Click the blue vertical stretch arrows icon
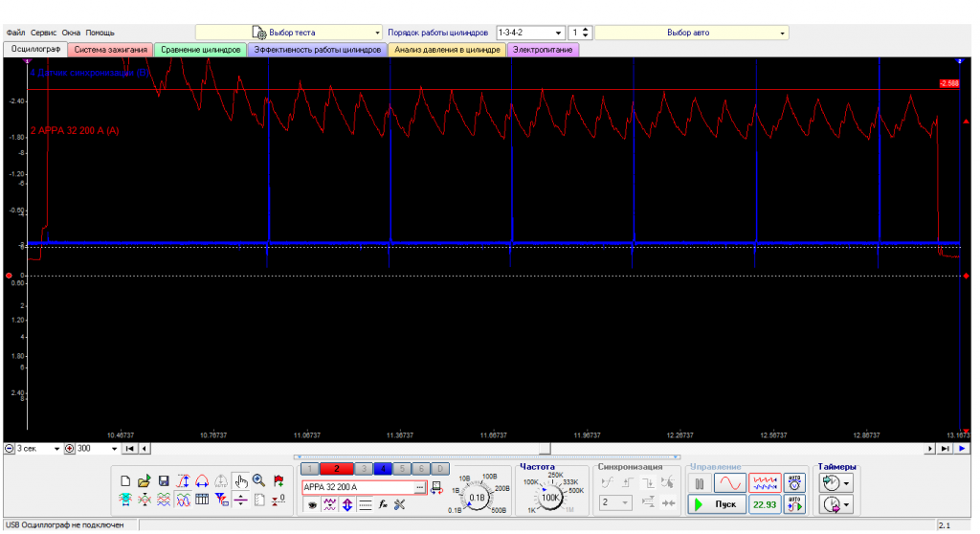Viewport: 980px width, 534px height. pos(346,504)
